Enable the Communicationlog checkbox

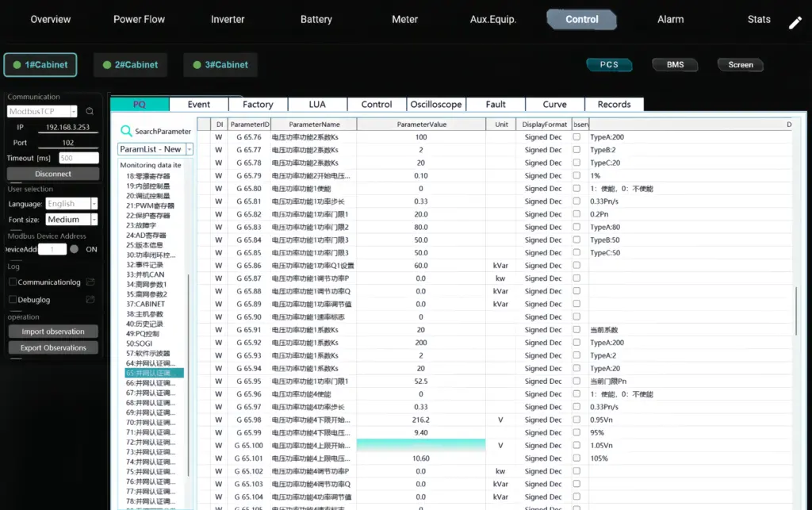click(x=13, y=282)
